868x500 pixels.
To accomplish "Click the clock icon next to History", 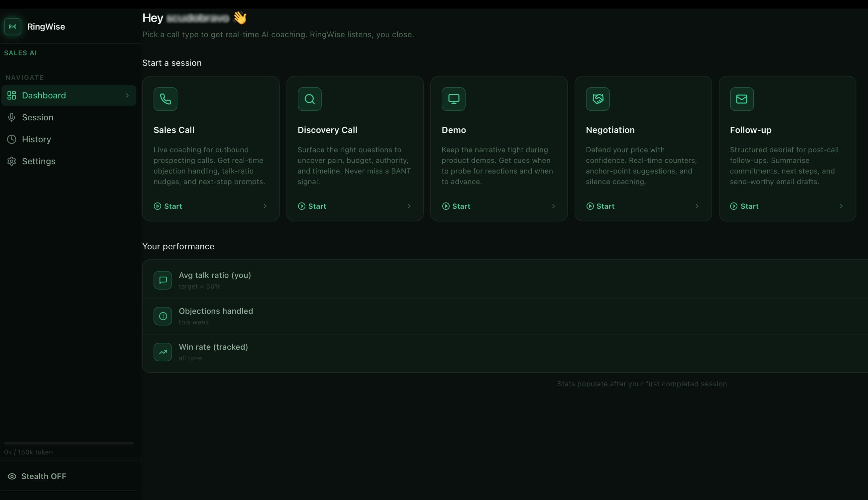I will tap(12, 139).
